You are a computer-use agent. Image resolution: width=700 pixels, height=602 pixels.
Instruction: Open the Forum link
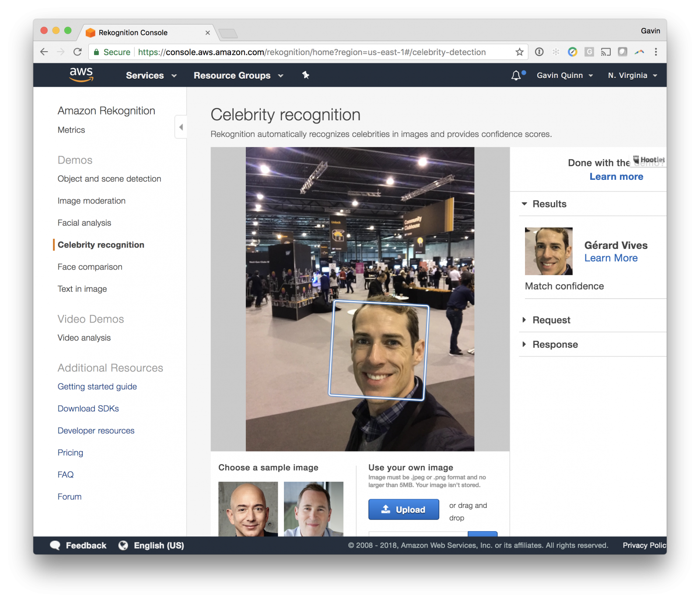click(x=70, y=497)
